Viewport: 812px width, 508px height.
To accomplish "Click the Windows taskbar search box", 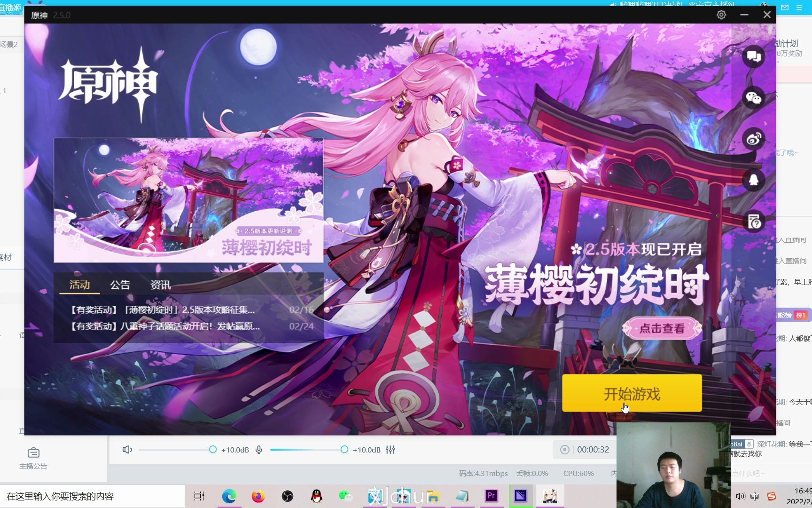I will pos(92,496).
